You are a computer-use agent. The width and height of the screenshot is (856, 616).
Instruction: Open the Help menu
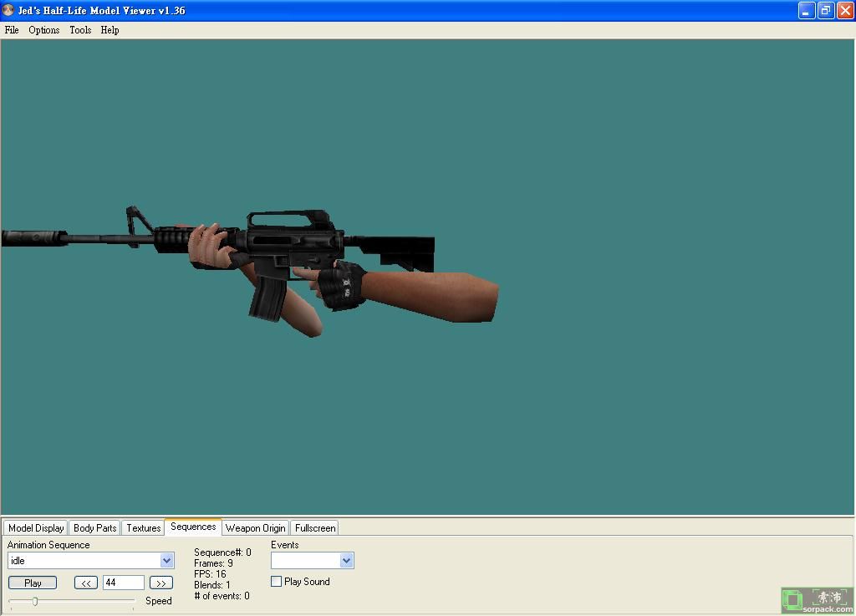(110, 30)
